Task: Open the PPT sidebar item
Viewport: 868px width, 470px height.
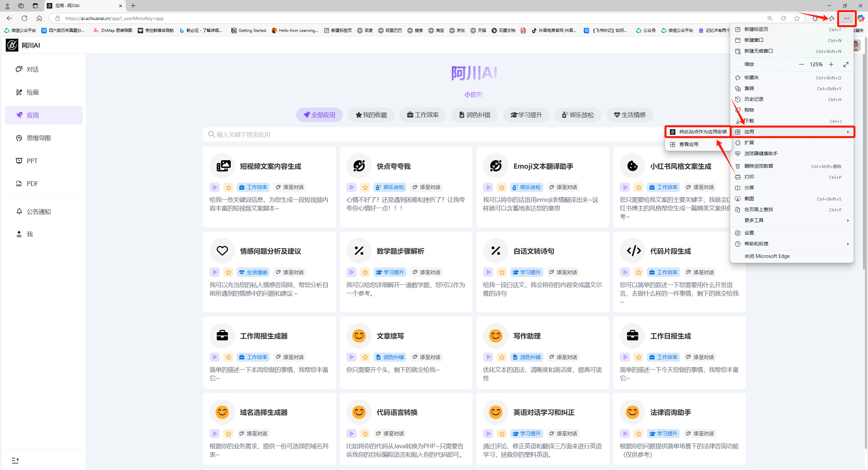Action: [x=43, y=161]
